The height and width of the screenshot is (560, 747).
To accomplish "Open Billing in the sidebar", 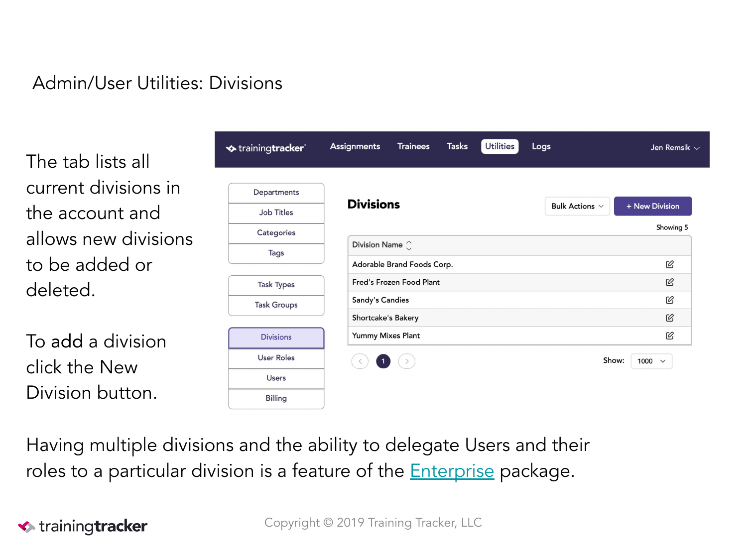I will 276,399.
